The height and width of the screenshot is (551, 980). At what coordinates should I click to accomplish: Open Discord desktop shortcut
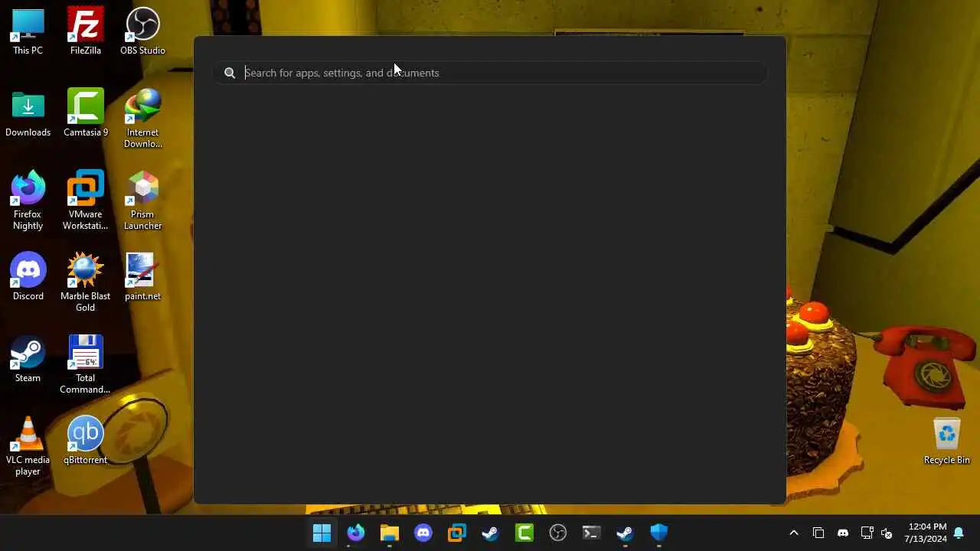click(28, 278)
